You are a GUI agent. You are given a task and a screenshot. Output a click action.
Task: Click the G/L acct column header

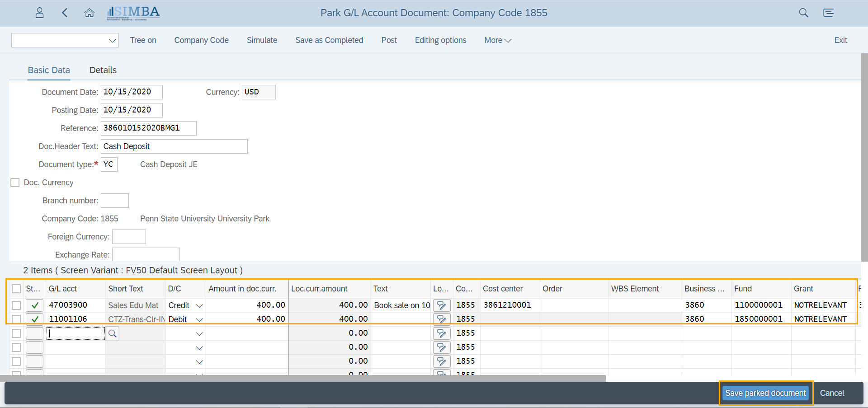point(75,289)
